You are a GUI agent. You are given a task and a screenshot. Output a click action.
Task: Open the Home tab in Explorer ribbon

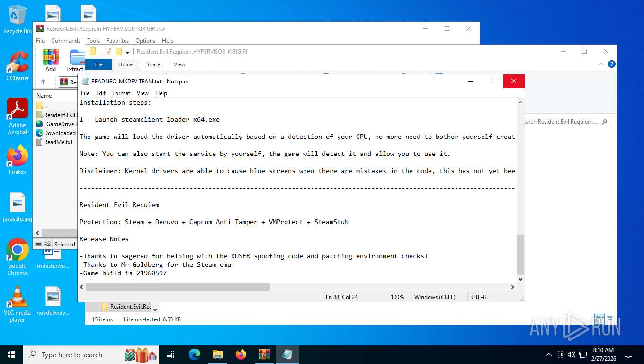pyautogui.click(x=125, y=64)
